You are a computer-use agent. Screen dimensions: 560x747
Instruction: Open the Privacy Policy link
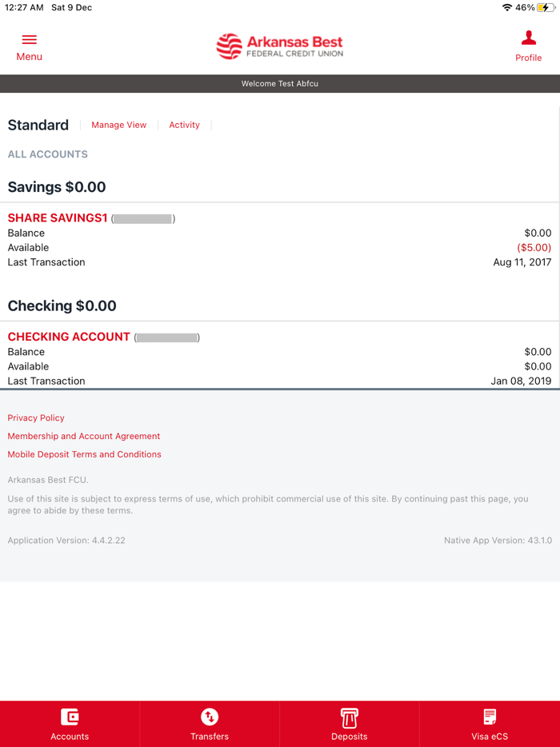pos(36,417)
